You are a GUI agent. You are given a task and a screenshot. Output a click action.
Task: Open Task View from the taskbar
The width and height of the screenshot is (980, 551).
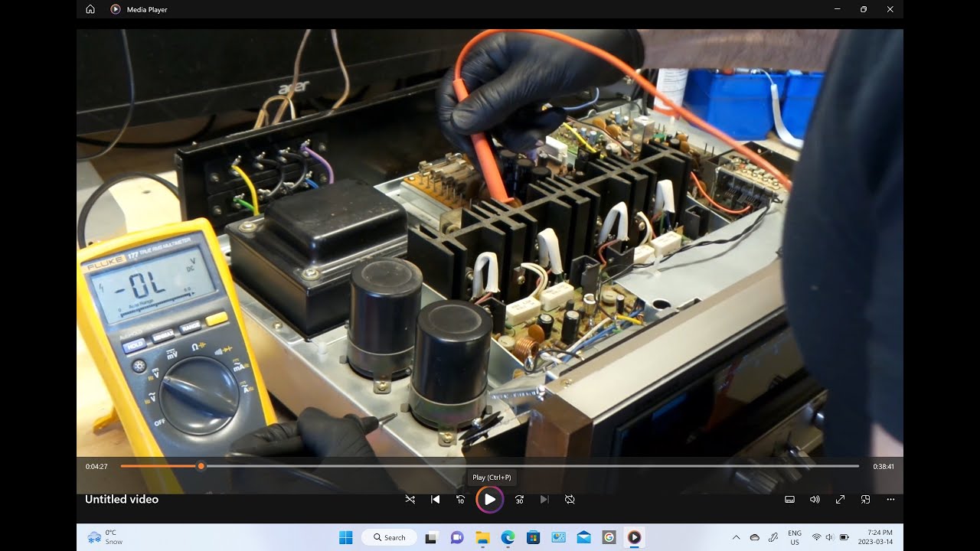431,537
